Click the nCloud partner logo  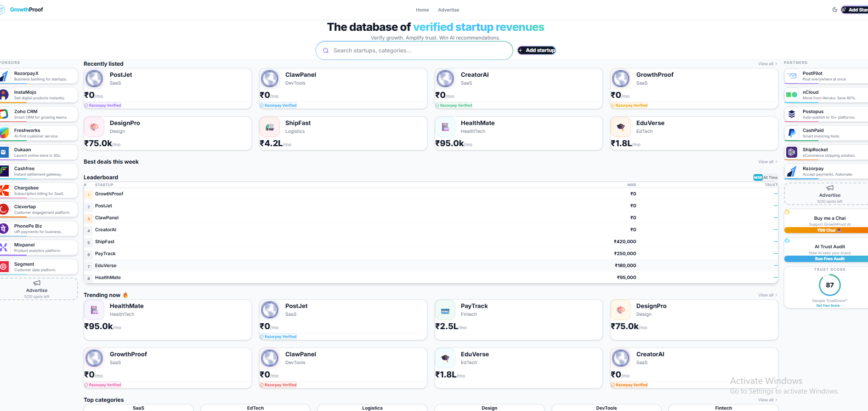[792, 95]
